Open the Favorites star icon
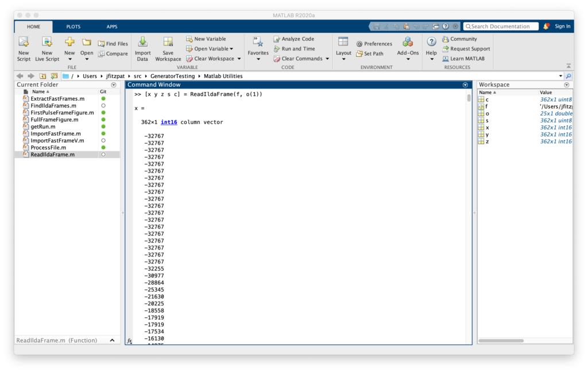The image size is (588, 372). tap(258, 41)
